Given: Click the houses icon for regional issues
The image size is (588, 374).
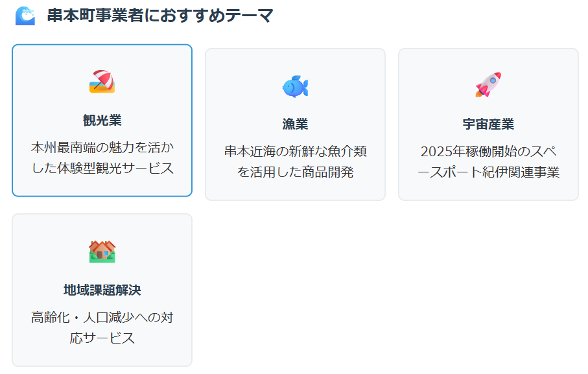Looking at the screenshot, I should point(102,251).
